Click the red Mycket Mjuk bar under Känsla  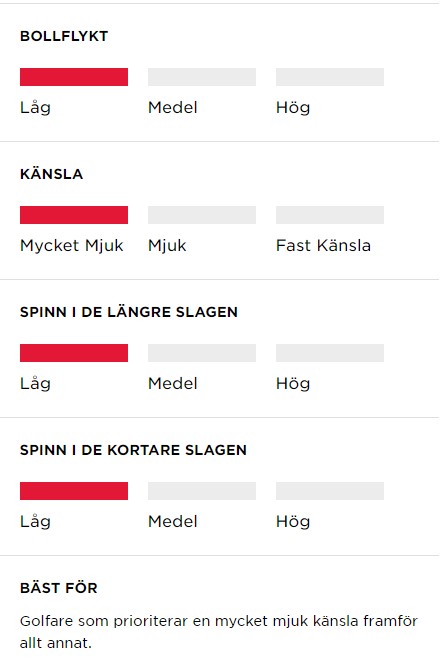pyautogui.click(x=74, y=215)
